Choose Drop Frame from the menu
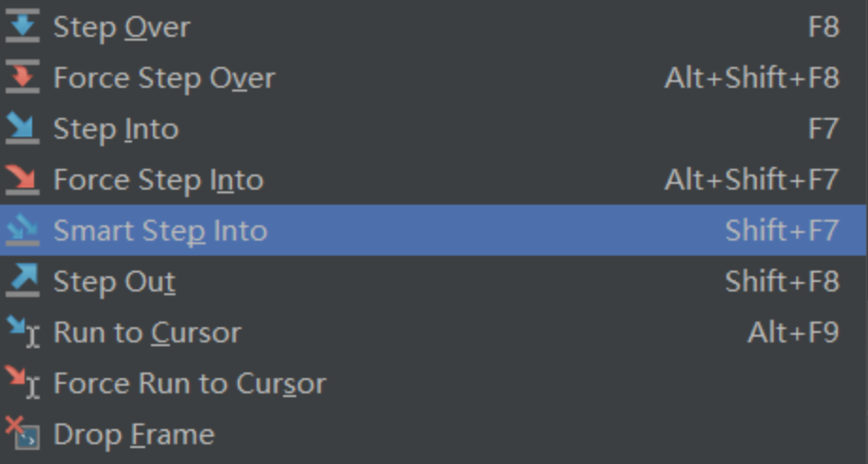868x464 pixels. click(434, 434)
